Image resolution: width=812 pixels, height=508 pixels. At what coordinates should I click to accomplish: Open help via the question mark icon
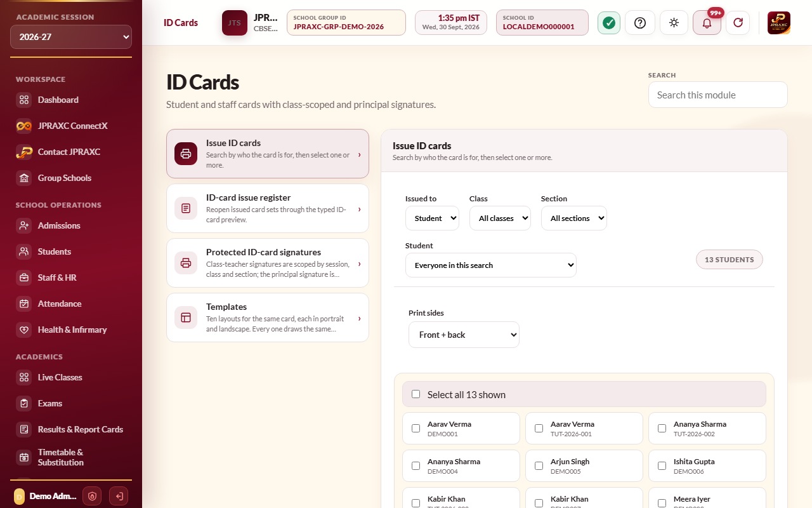point(640,23)
